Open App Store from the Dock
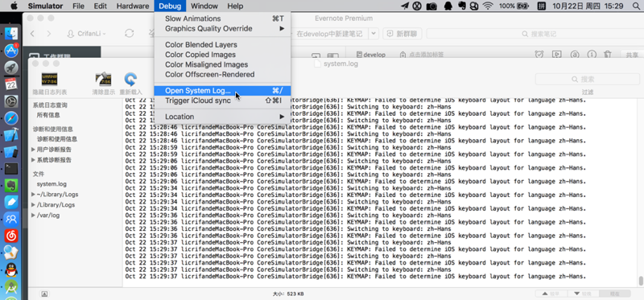The image size is (644, 300). 11,51
